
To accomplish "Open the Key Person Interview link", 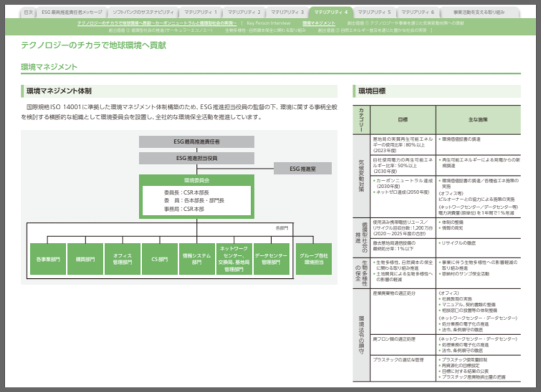I will point(268,23).
